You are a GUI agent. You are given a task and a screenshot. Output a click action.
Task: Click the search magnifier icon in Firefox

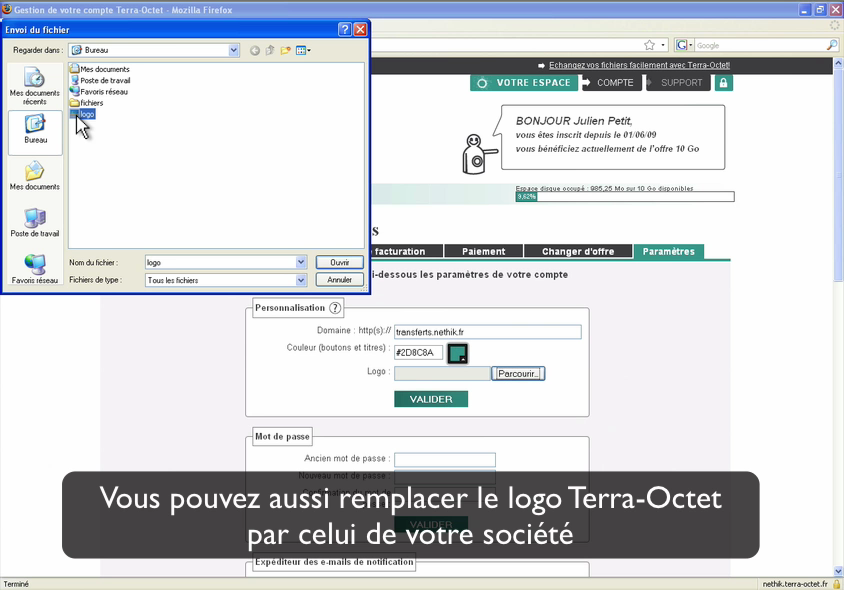832,45
